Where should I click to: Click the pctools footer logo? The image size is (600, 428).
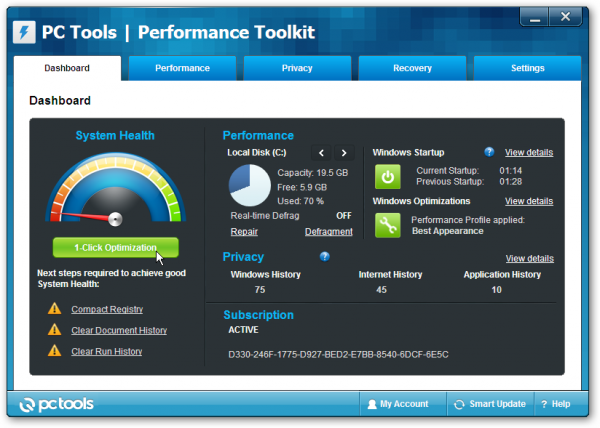[x=56, y=404]
